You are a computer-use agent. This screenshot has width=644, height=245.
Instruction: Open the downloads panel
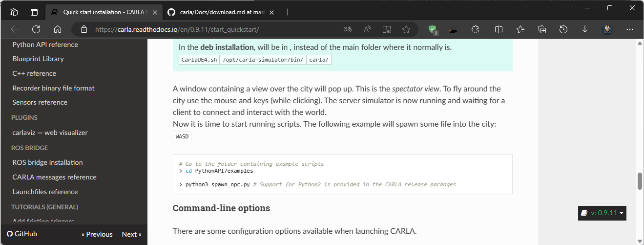(x=585, y=29)
